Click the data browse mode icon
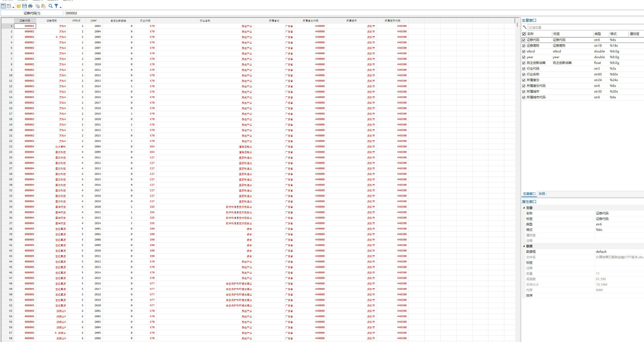The image size is (644, 342). click(9, 6)
